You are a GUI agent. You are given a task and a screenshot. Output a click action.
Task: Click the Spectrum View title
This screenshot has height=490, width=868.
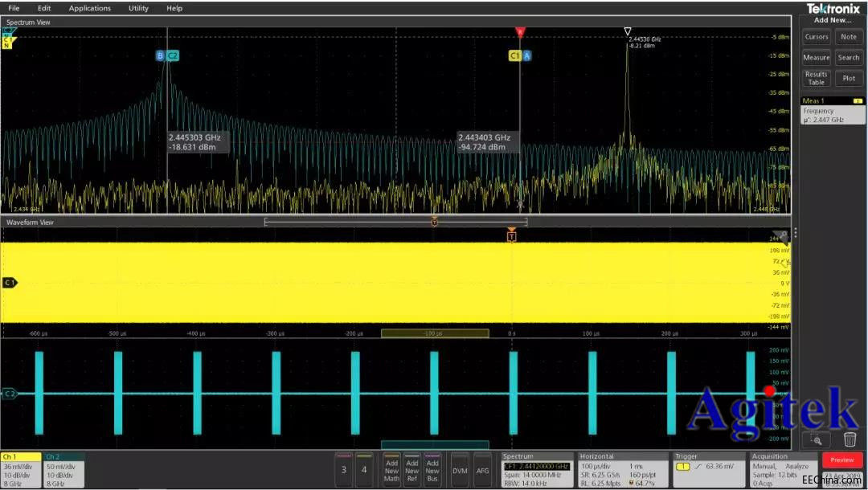click(x=28, y=22)
